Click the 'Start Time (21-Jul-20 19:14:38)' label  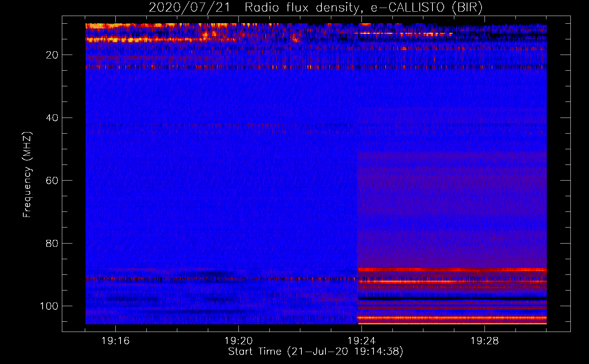[x=316, y=352]
